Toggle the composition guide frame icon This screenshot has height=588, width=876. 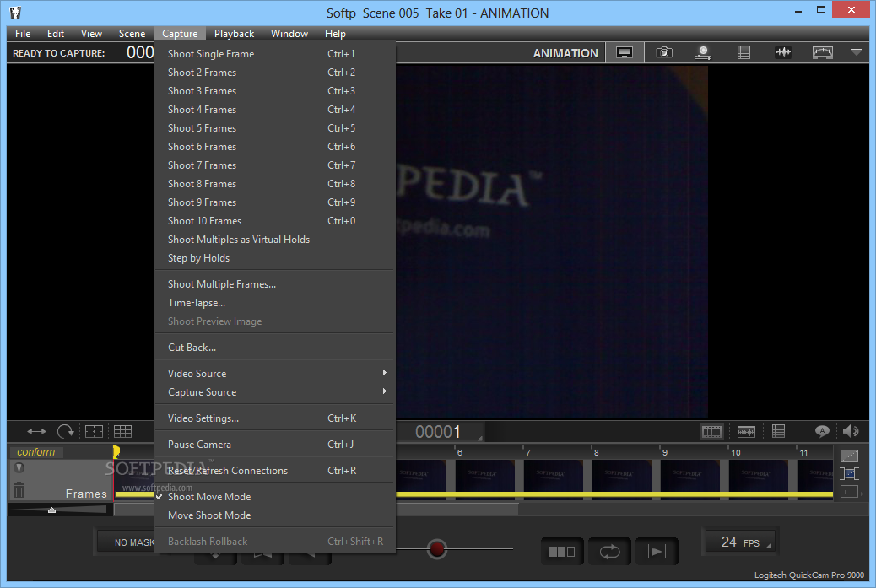point(94,431)
